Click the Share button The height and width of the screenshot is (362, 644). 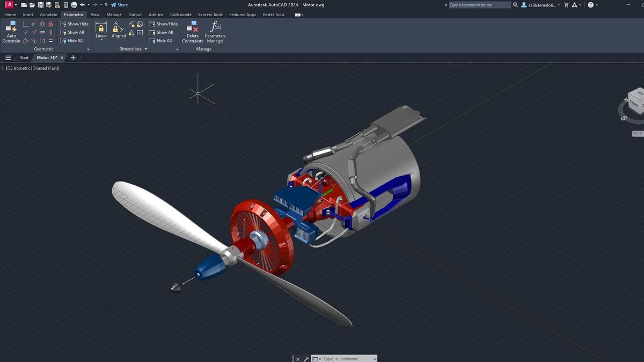(120, 5)
